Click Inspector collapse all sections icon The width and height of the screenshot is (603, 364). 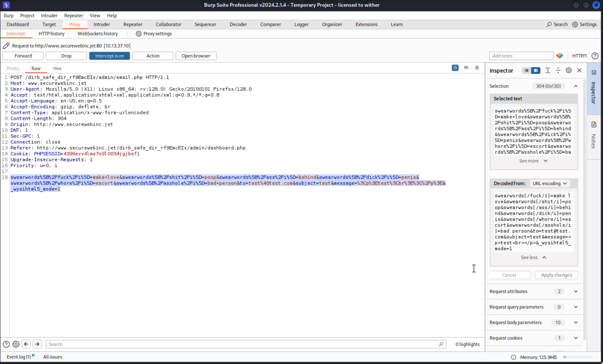point(558,71)
